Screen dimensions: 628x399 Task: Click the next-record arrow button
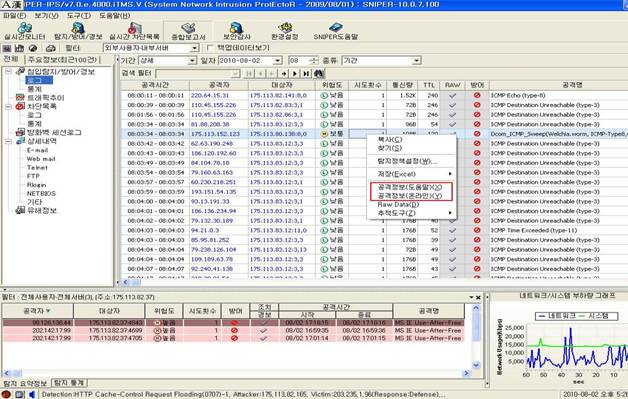point(284,74)
